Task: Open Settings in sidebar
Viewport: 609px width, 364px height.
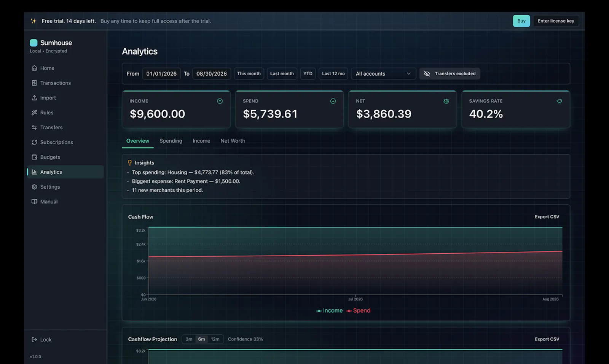Action: [x=65, y=187]
